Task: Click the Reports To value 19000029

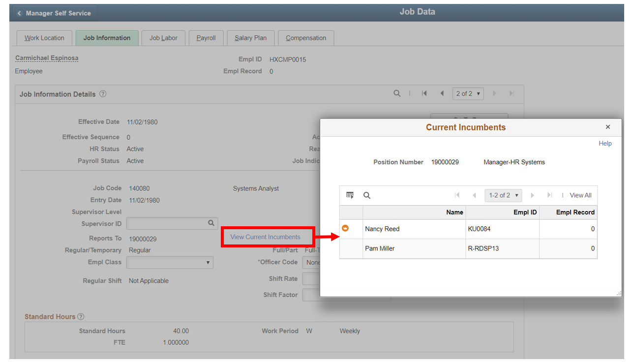Action: coord(143,239)
